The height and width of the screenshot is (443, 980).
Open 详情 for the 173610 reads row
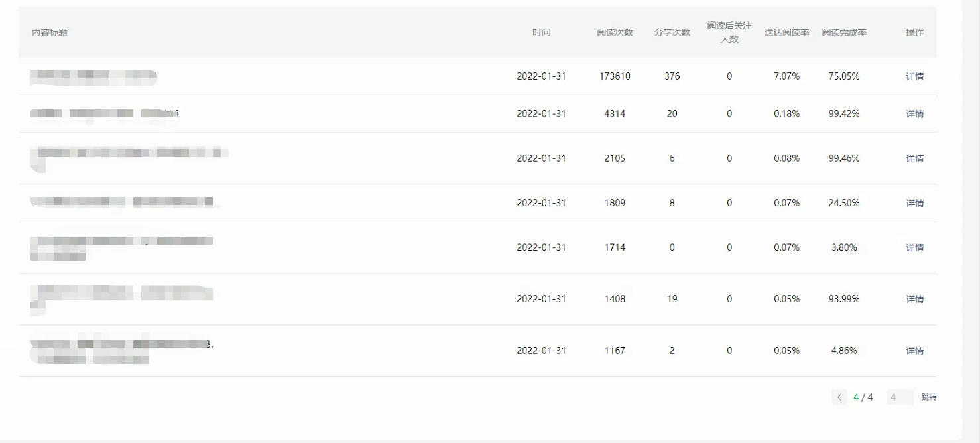click(915, 76)
